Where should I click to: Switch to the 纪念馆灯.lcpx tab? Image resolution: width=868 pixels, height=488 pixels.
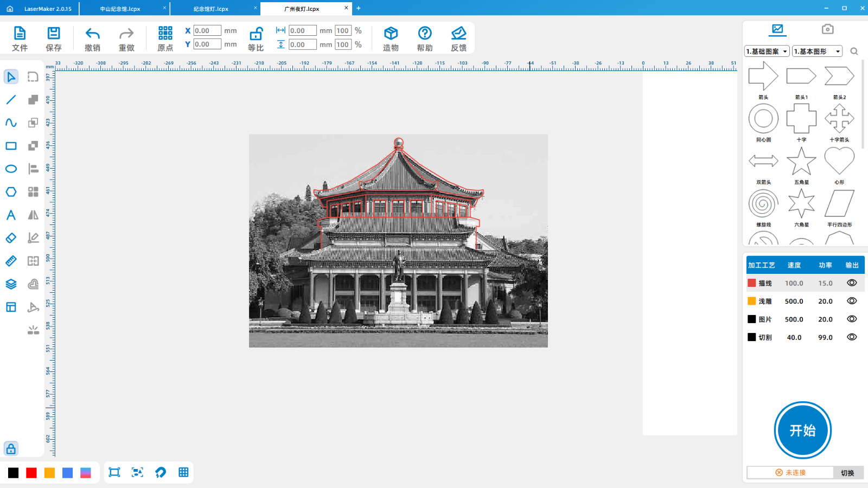[x=211, y=9]
